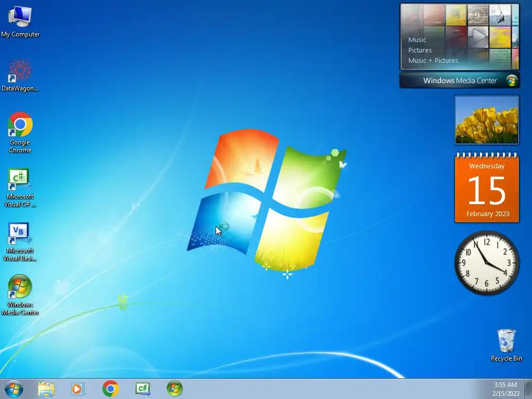Click the analog clock gadget
This screenshot has height=399, width=532.
point(486,262)
